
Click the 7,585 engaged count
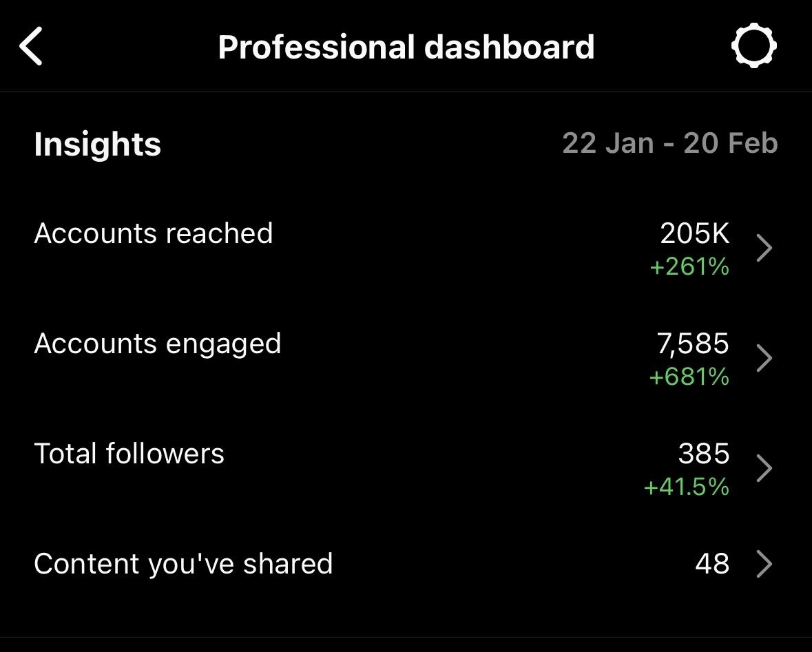tap(693, 344)
